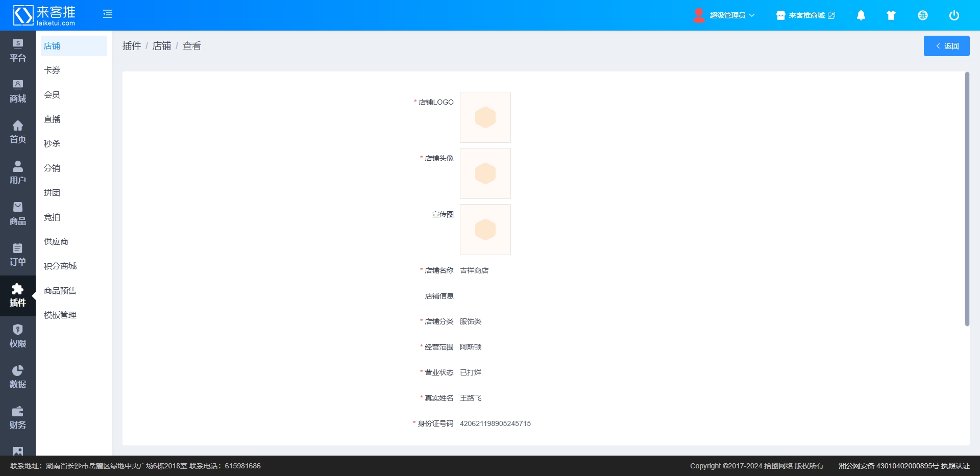Image resolution: width=980 pixels, height=476 pixels.
Task: Collapse the sidebar using the hamburger icon
Action: pyautogui.click(x=108, y=14)
